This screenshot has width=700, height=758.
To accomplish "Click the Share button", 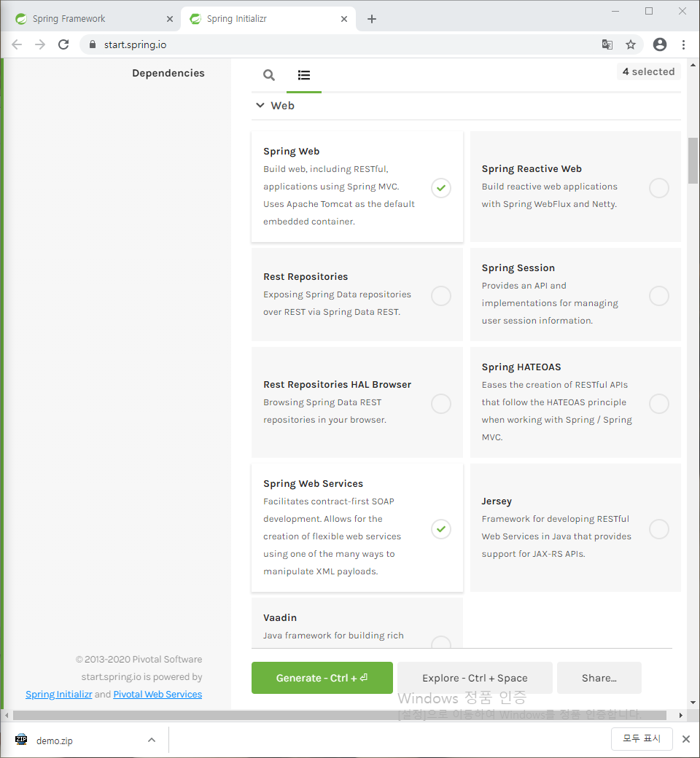I will click(x=599, y=678).
